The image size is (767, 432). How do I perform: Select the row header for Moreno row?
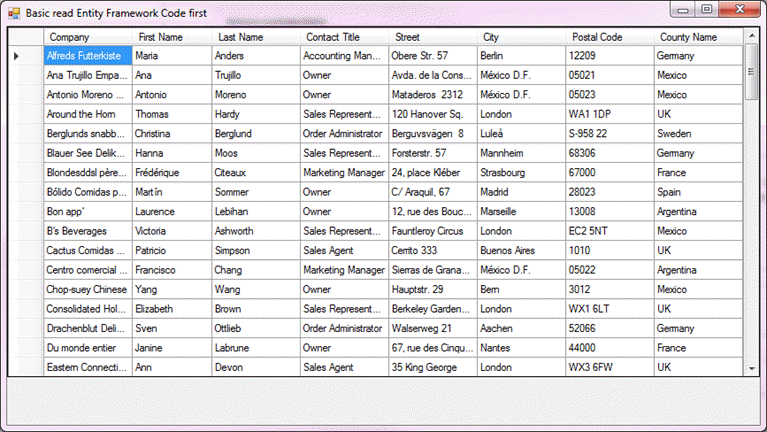(x=26, y=95)
